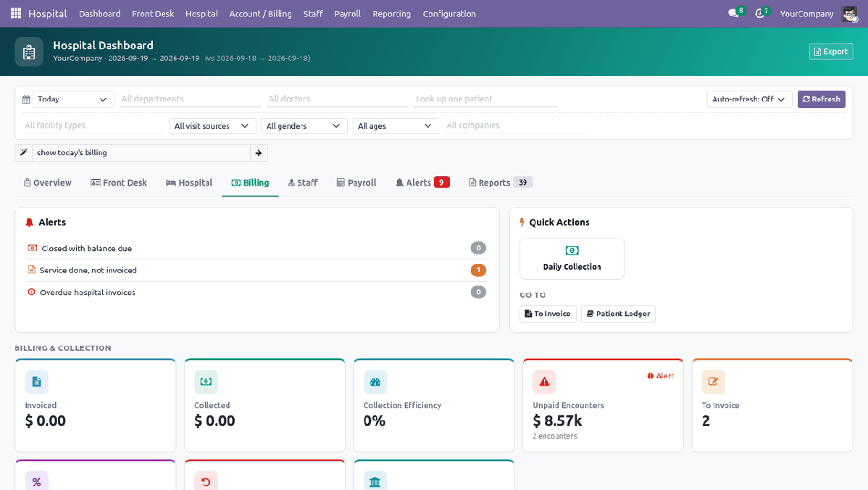868x490 pixels.
Task: Switch to the Payroll tab
Action: point(356,183)
